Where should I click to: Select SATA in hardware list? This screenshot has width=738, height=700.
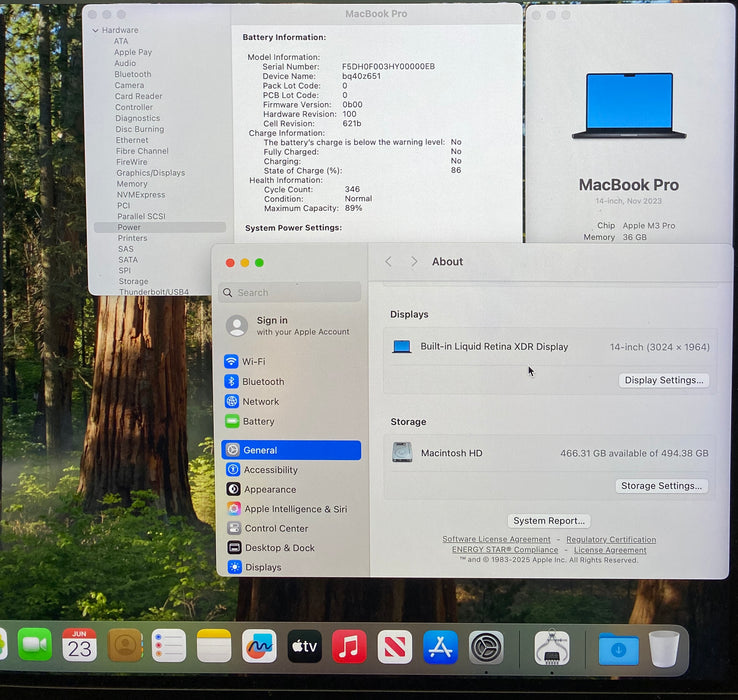point(128,260)
